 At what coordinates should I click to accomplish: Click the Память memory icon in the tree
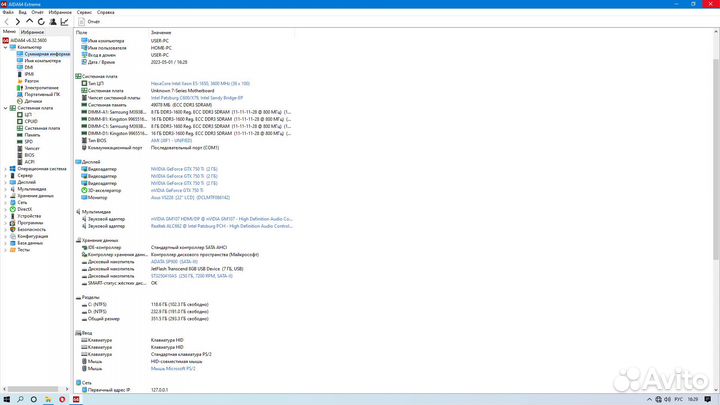click(x=20, y=135)
